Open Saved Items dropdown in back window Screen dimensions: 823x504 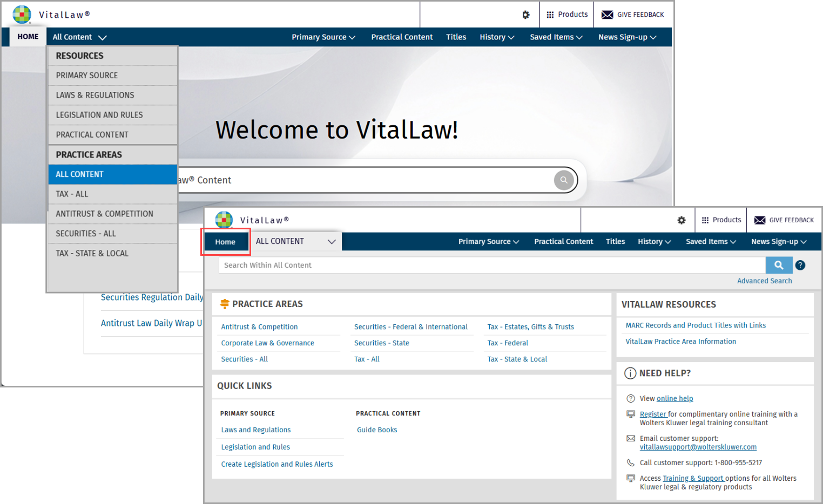pos(556,37)
